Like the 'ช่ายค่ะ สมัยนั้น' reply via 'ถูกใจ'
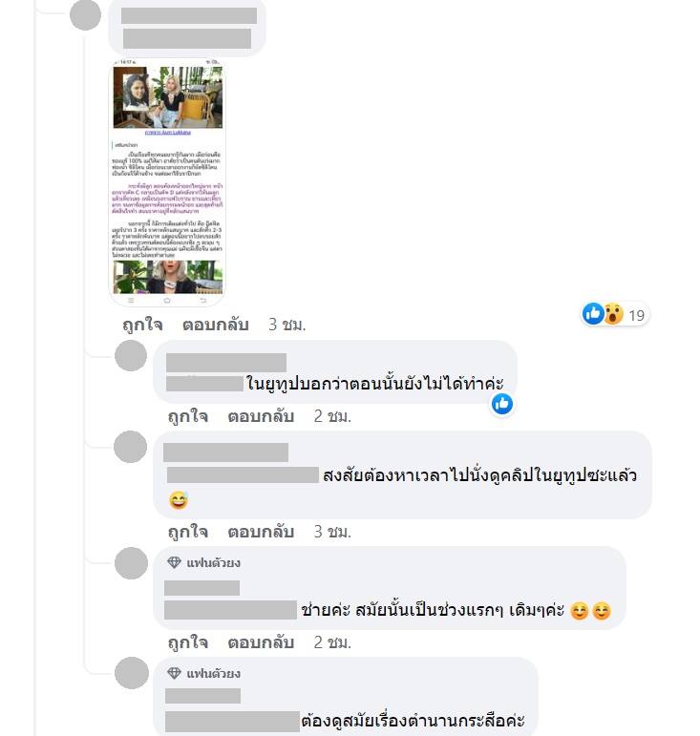 pyautogui.click(x=188, y=642)
